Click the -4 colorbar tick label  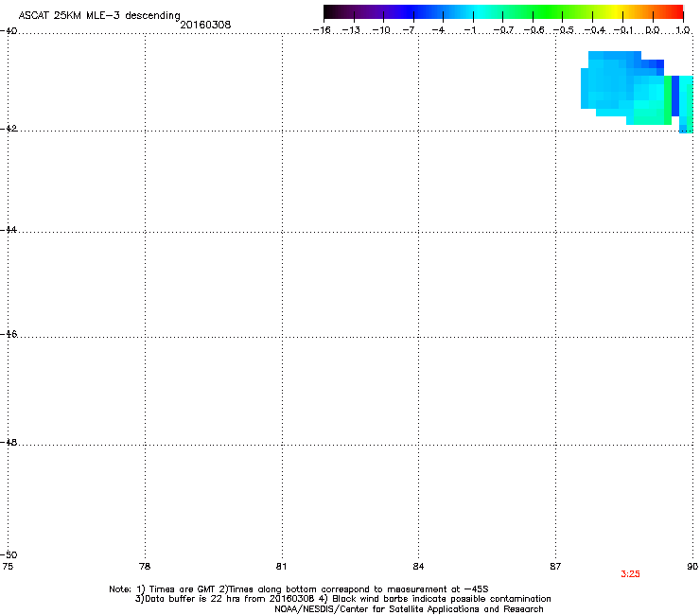(x=438, y=30)
